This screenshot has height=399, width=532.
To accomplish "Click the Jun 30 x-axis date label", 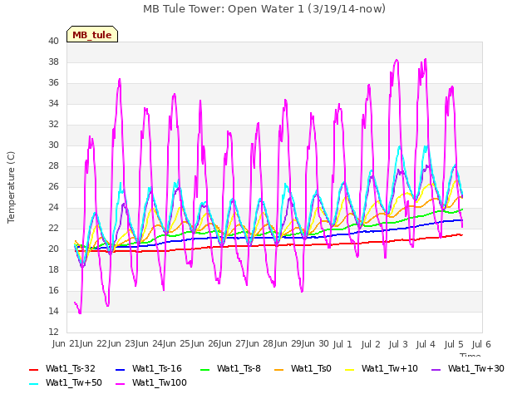I will (315, 344).
